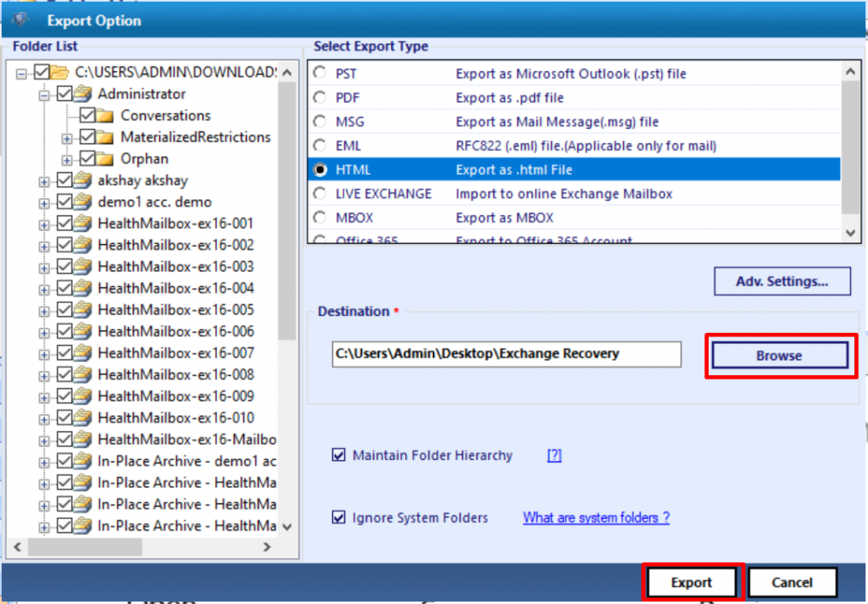Click the HealthMailbox-ex16-001 mailbox icon
The width and height of the screenshot is (868, 604).
tap(83, 224)
